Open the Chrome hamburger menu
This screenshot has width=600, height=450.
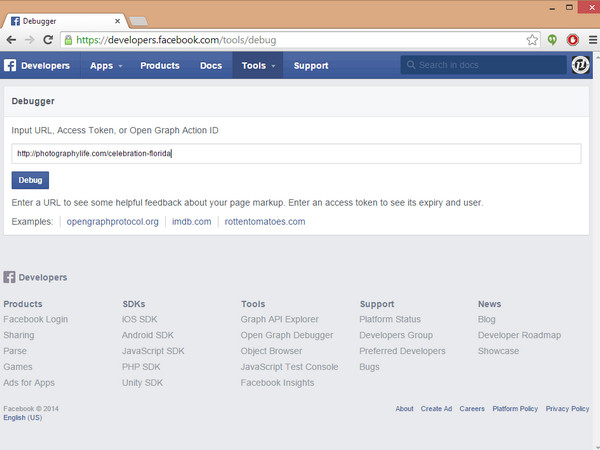click(589, 40)
